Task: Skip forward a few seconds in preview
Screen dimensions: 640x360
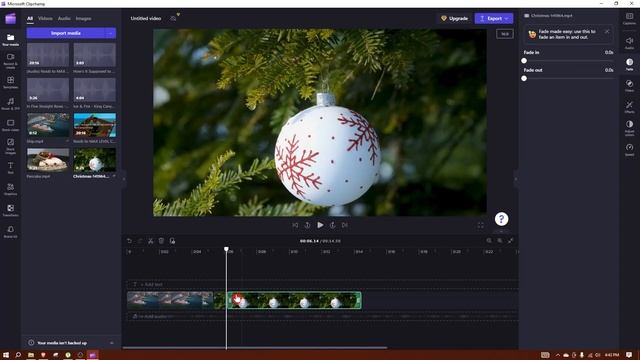Action: click(x=333, y=225)
